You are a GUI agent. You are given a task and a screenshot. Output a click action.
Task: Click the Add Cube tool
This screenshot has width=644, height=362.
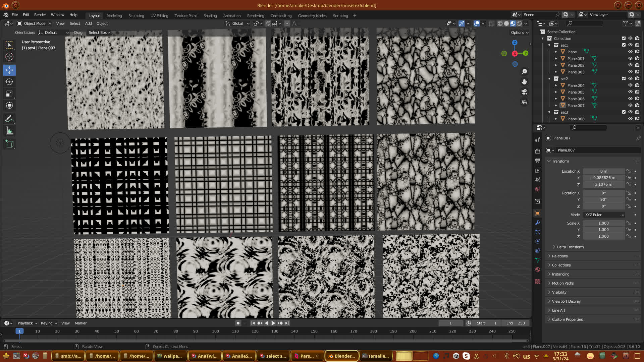(x=9, y=144)
